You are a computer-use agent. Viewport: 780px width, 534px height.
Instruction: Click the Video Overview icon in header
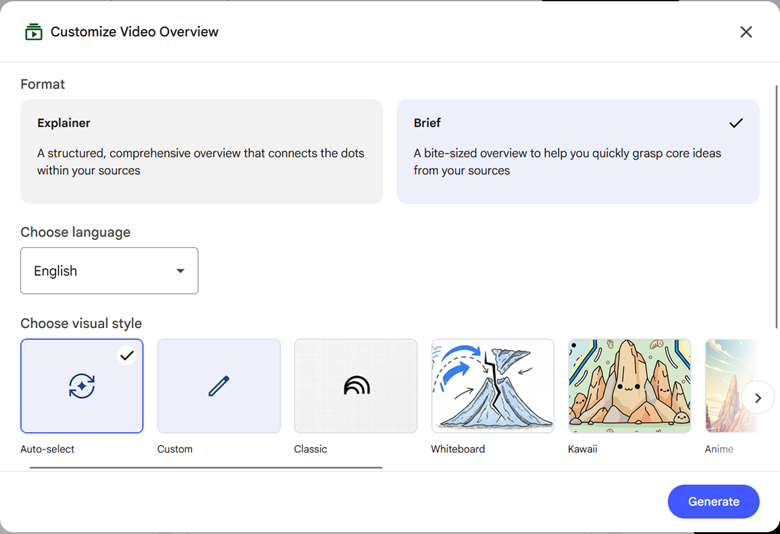[x=34, y=32]
